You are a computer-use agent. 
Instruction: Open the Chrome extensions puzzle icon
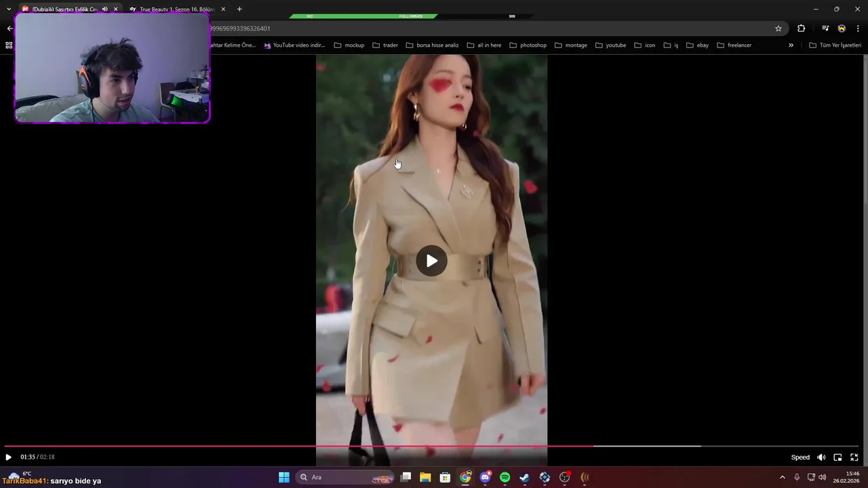802,28
